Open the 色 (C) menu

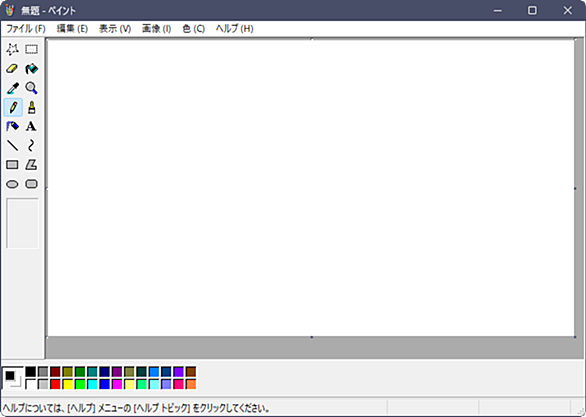(x=194, y=29)
